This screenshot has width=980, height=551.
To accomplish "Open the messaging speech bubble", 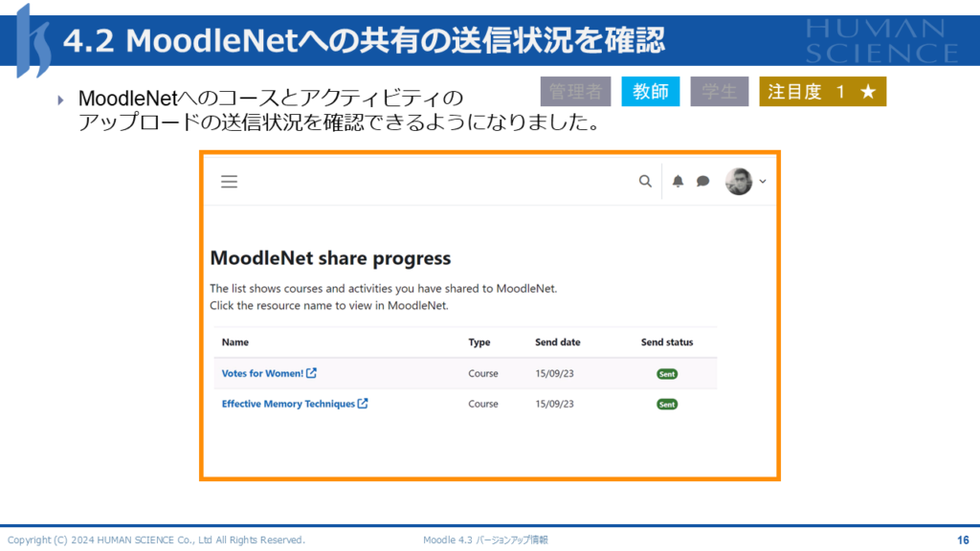I will coord(702,181).
